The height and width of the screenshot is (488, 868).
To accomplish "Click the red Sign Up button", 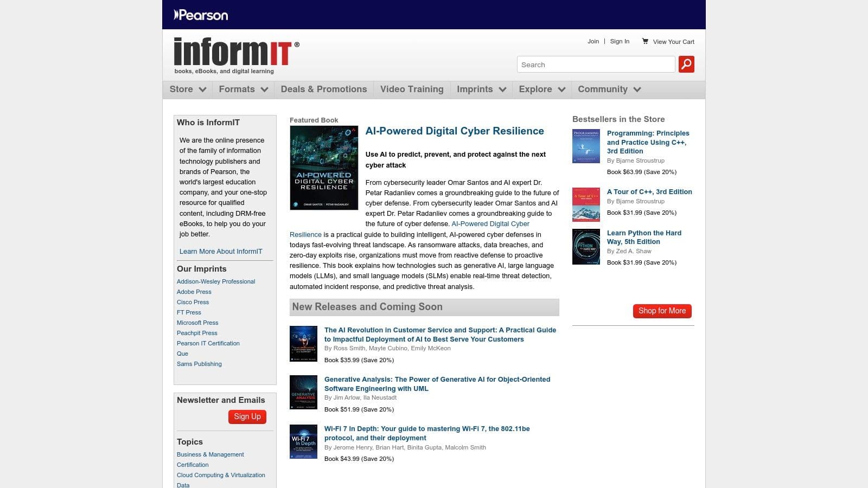I will tap(247, 416).
